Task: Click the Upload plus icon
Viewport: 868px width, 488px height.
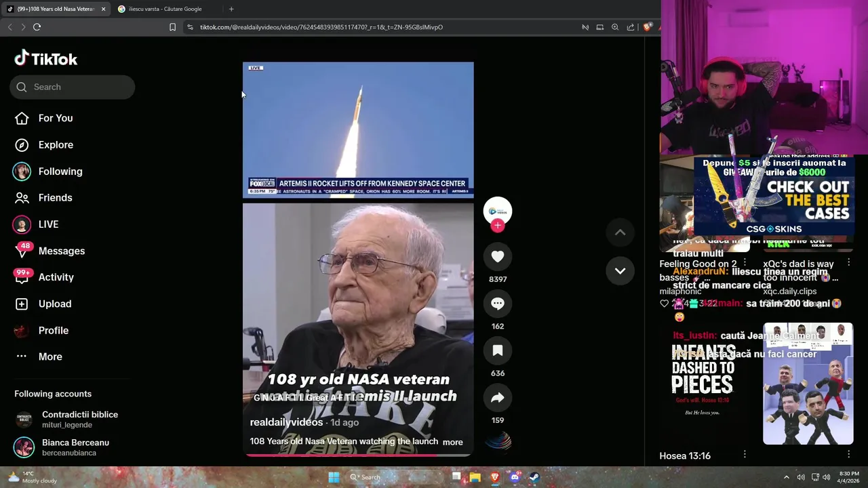Action: [22, 304]
